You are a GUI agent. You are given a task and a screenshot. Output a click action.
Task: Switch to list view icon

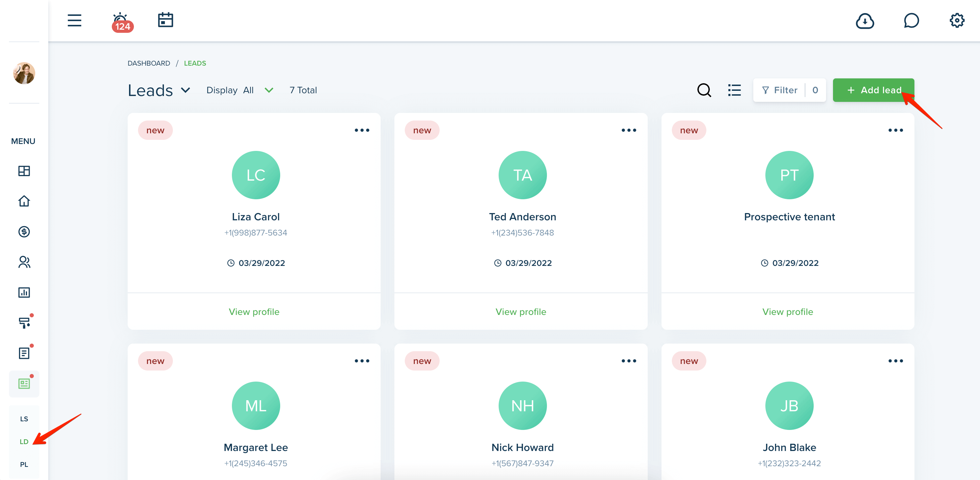[734, 90]
